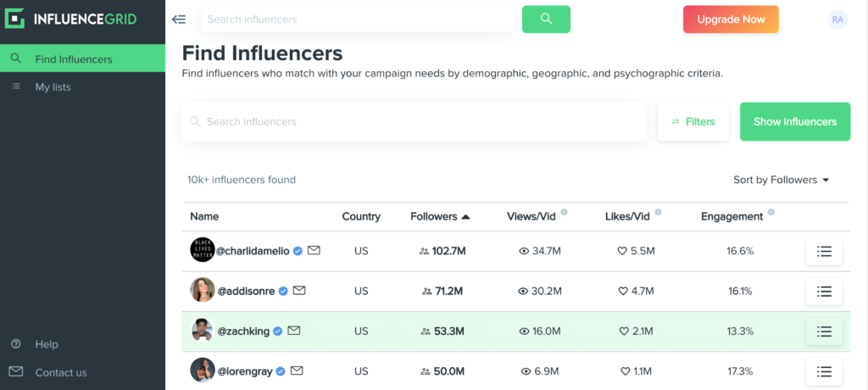Open list menu for @addisonre row
The image size is (868, 390).
point(824,291)
